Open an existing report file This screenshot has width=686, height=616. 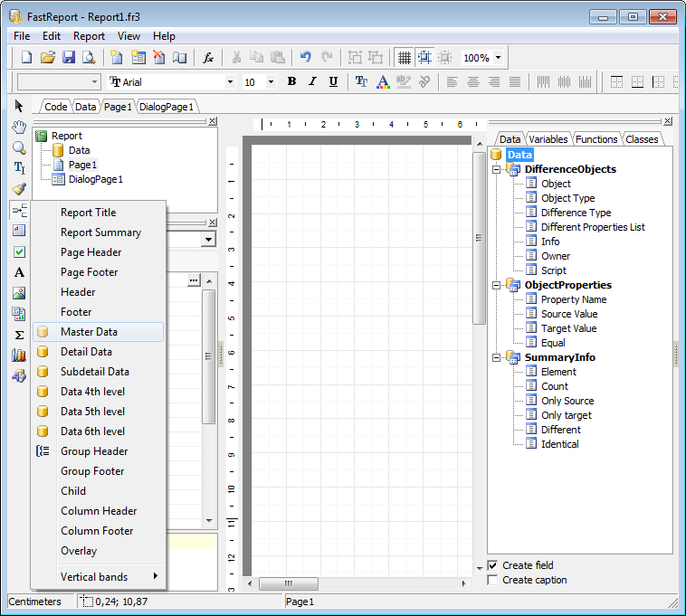[48, 57]
